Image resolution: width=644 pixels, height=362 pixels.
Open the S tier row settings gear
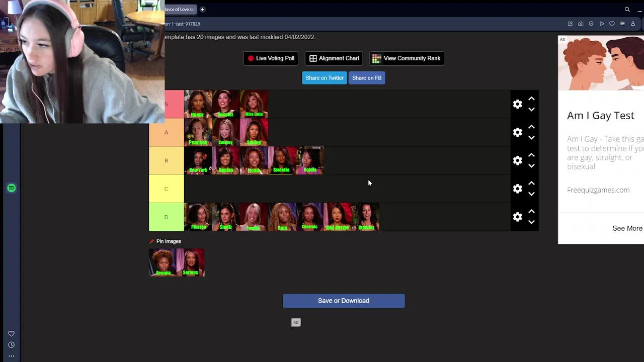(x=518, y=104)
